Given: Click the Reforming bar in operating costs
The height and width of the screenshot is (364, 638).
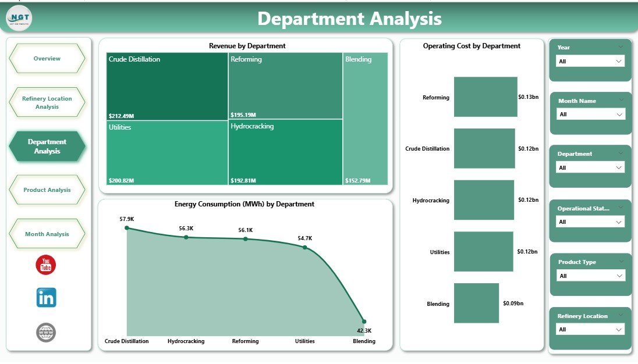Looking at the screenshot, I should point(487,97).
